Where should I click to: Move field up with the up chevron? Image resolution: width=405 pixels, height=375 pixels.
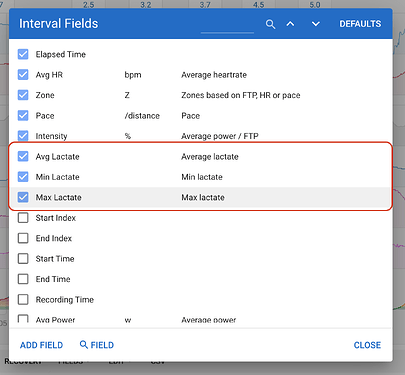pos(290,24)
